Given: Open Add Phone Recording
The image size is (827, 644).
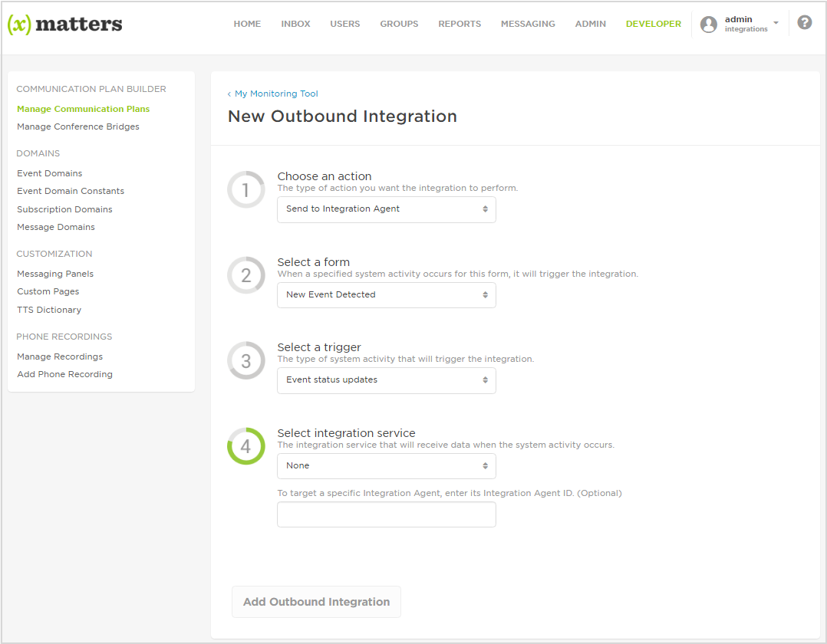Looking at the screenshot, I should 65,374.
